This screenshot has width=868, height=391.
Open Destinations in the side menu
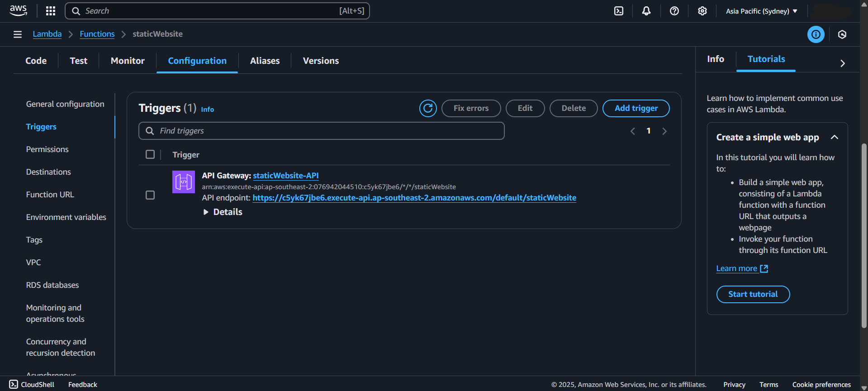pyautogui.click(x=48, y=172)
